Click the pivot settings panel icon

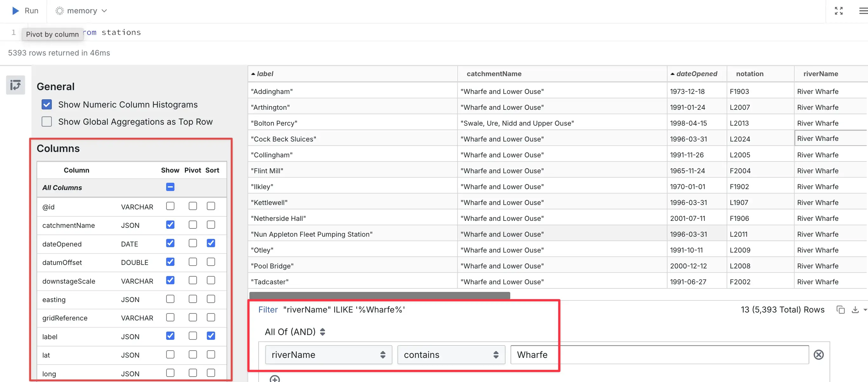16,85
